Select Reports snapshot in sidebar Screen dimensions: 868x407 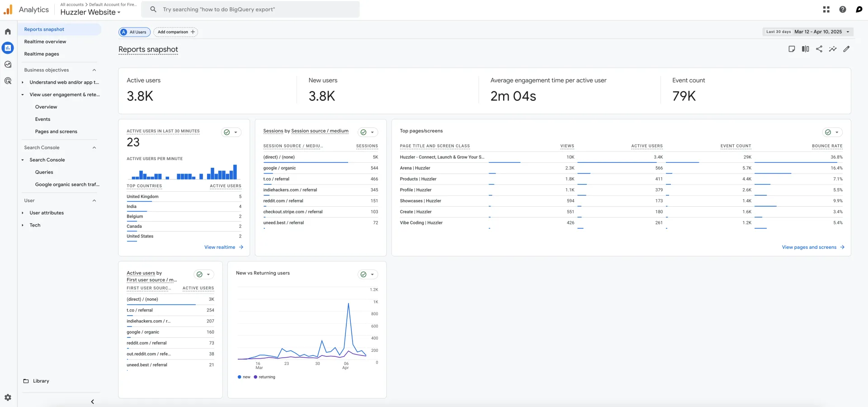(x=60, y=29)
